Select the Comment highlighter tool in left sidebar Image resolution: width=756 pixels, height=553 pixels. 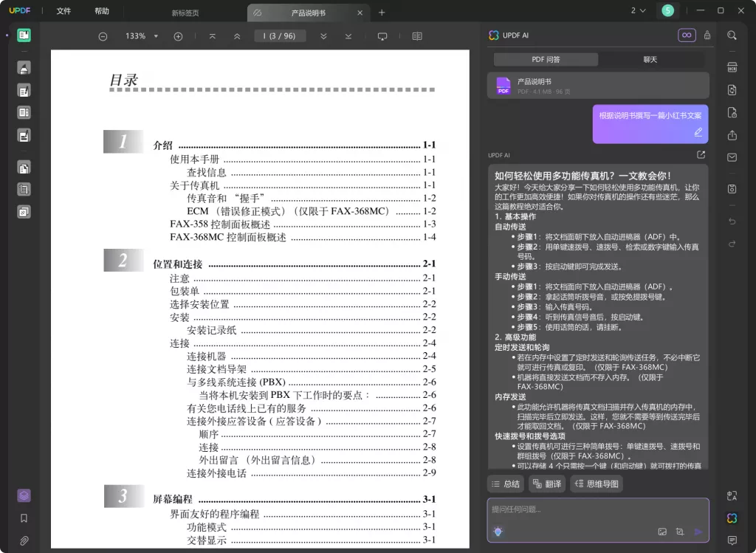[24, 68]
